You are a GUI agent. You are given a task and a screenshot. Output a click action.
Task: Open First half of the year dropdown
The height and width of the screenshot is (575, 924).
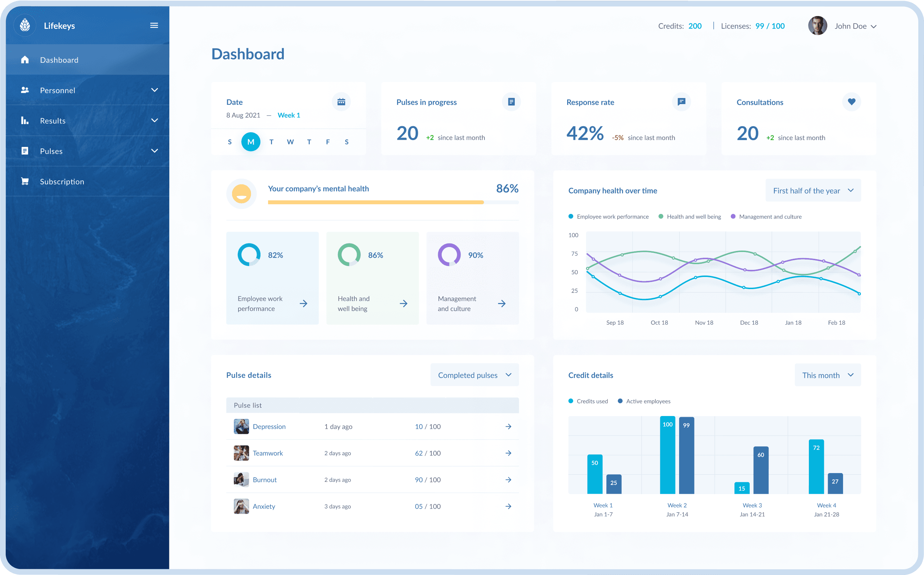[x=813, y=190]
